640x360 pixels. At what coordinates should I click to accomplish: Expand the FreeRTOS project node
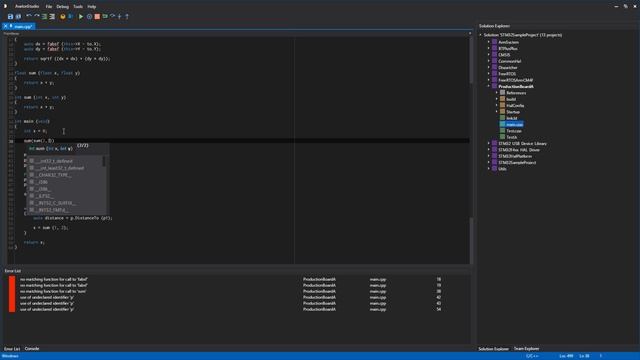[x=489, y=74]
